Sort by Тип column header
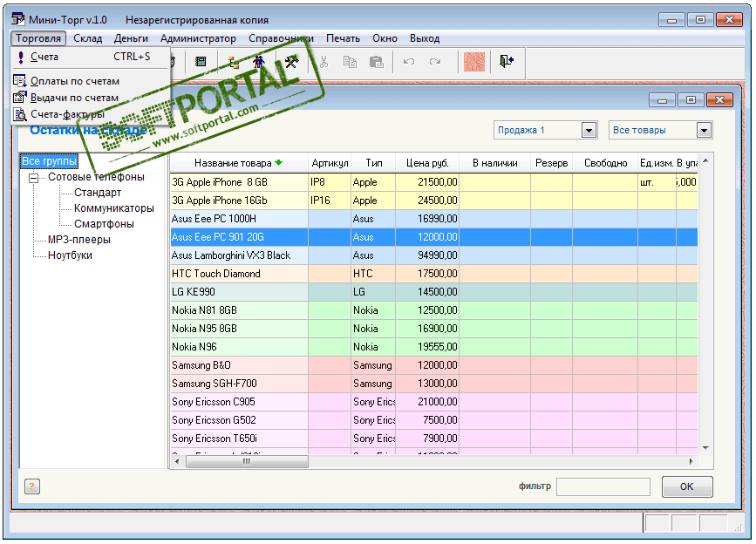This screenshot has height=544, width=756. 374,163
